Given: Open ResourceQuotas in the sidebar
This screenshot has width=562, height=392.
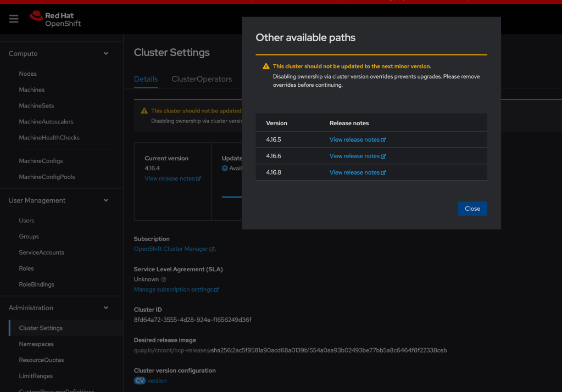Looking at the screenshot, I should (41, 360).
